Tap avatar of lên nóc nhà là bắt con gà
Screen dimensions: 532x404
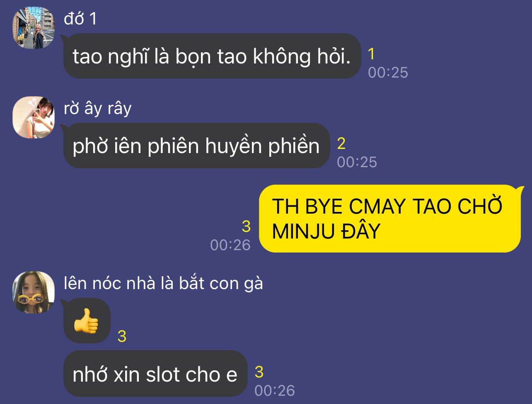(x=34, y=292)
